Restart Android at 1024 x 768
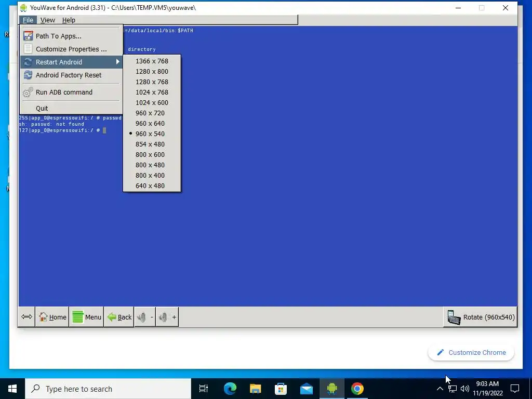 pyautogui.click(x=152, y=92)
